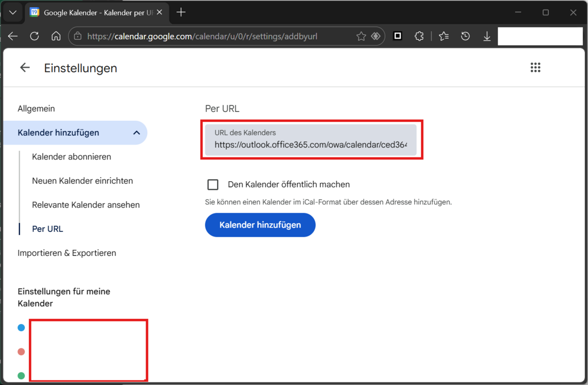Open the Google apps grid icon
588x385 pixels.
(535, 68)
